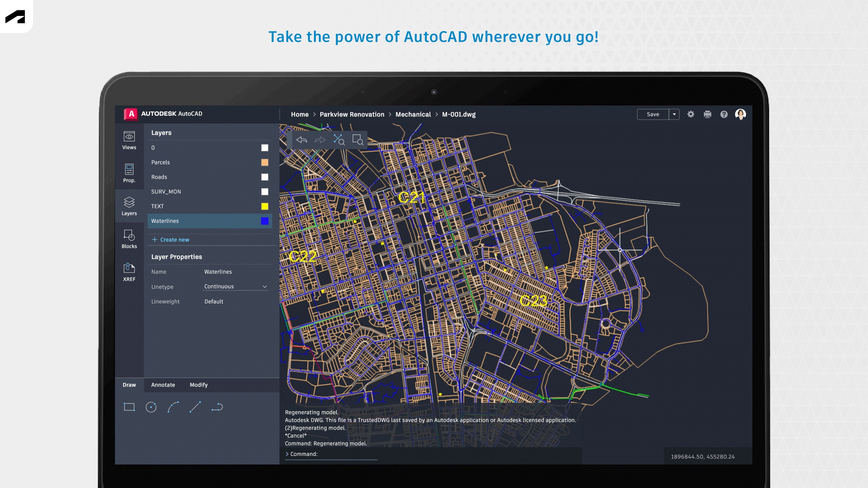Toggle visibility of the 0 layer
The width and height of the screenshot is (868, 488).
click(x=265, y=147)
